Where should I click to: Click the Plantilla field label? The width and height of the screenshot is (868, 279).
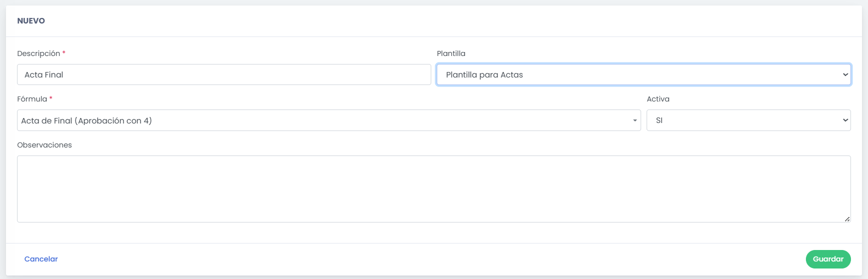pos(451,53)
